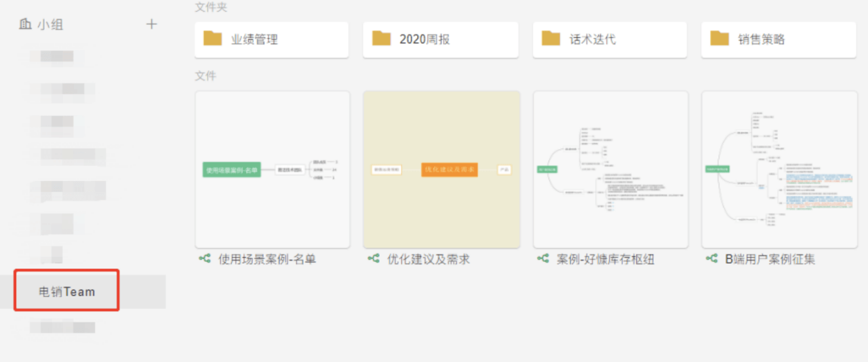
Task: Click the 话术迭代 folder icon
Action: point(551,39)
